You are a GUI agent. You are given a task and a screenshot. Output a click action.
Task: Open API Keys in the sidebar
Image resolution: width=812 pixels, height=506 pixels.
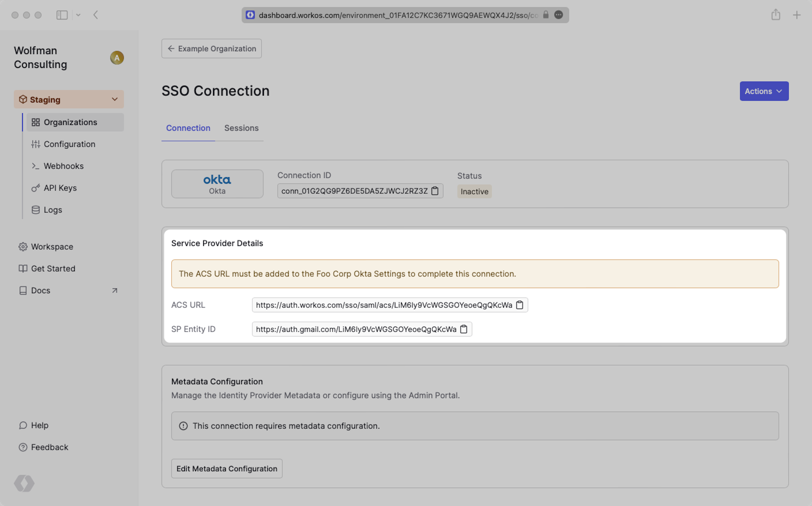pyautogui.click(x=60, y=188)
